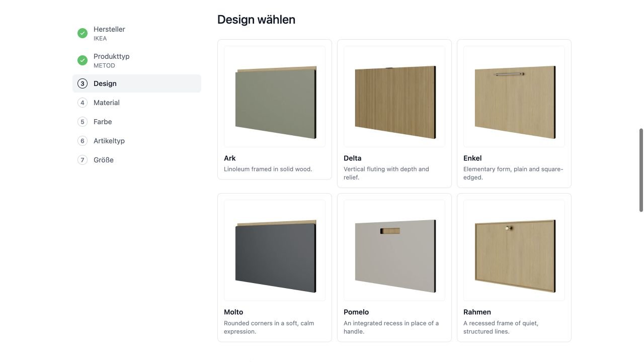Click the METOD label under Produkttyp
This screenshot has width=644, height=362.
104,65
